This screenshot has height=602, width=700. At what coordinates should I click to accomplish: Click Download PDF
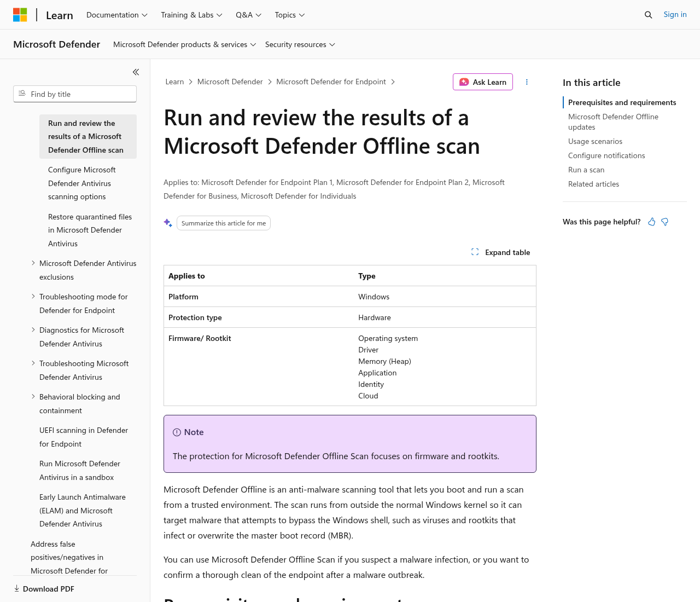pyautogui.click(x=44, y=589)
